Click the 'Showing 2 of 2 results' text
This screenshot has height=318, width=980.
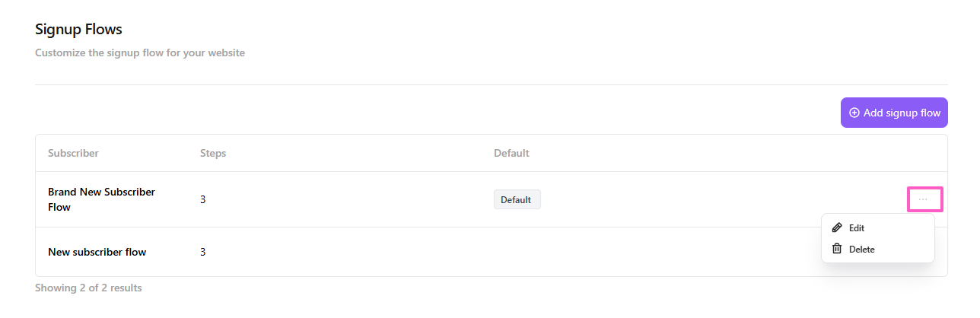88,288
